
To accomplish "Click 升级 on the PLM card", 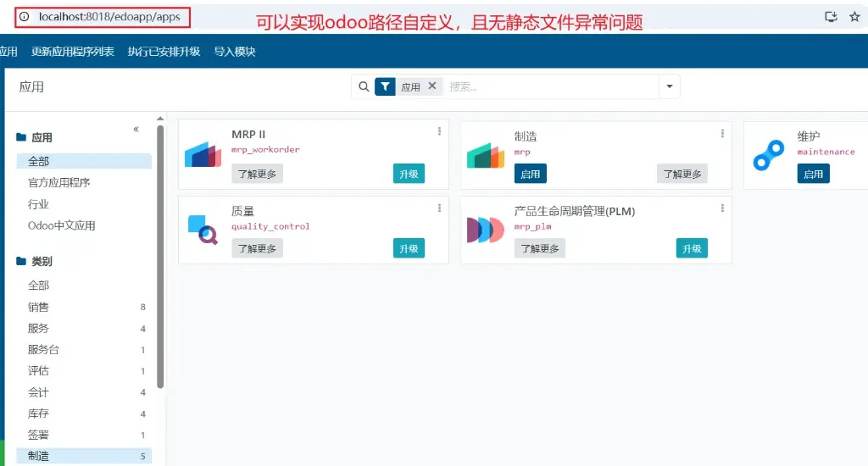I will [x=692, y=248].
